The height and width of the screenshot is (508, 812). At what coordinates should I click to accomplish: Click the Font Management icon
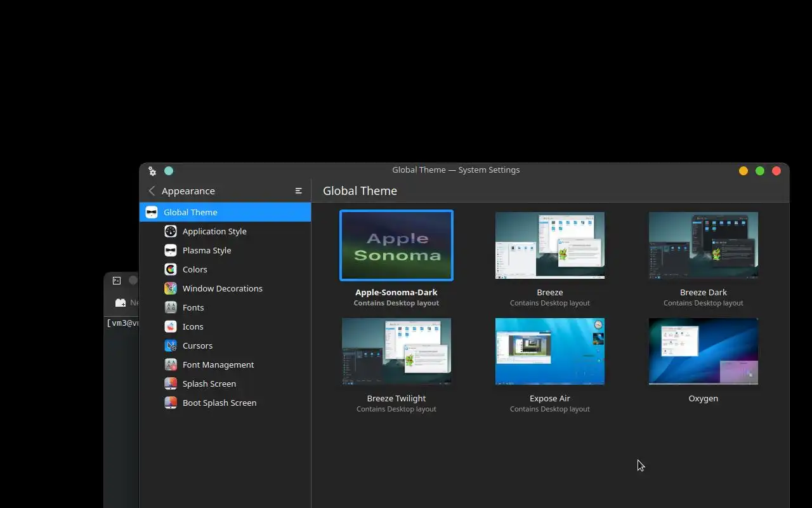[171, 364]
